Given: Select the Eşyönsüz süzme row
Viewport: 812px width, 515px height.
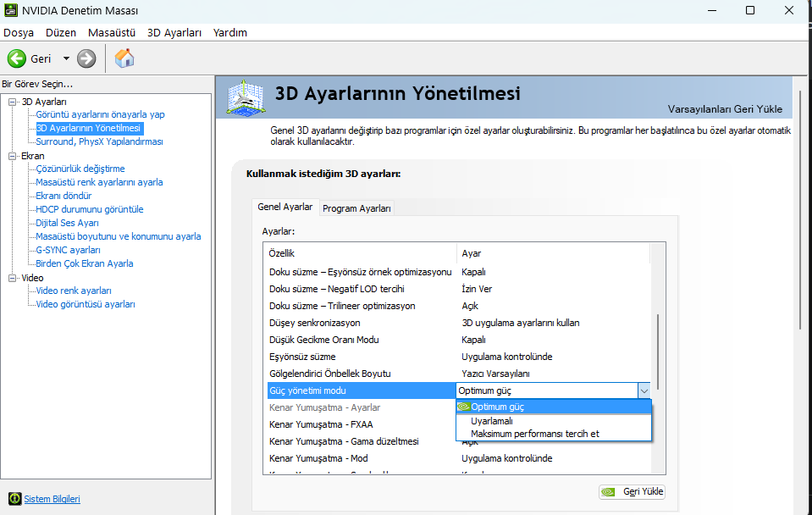Looking at the screenshot, I should 458,357.
